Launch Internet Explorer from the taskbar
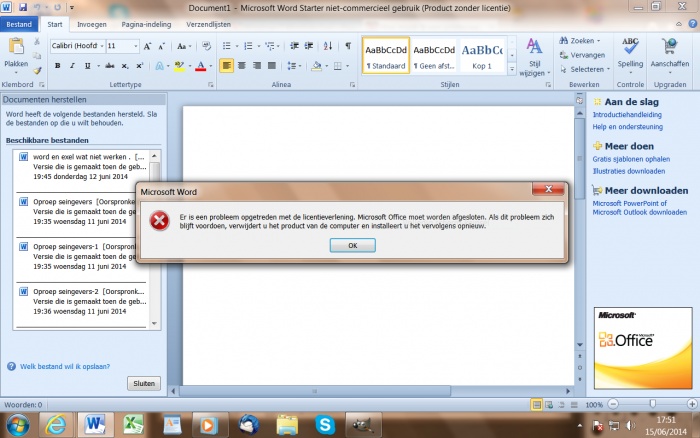 pyautogui.click(x=55, y=424)
